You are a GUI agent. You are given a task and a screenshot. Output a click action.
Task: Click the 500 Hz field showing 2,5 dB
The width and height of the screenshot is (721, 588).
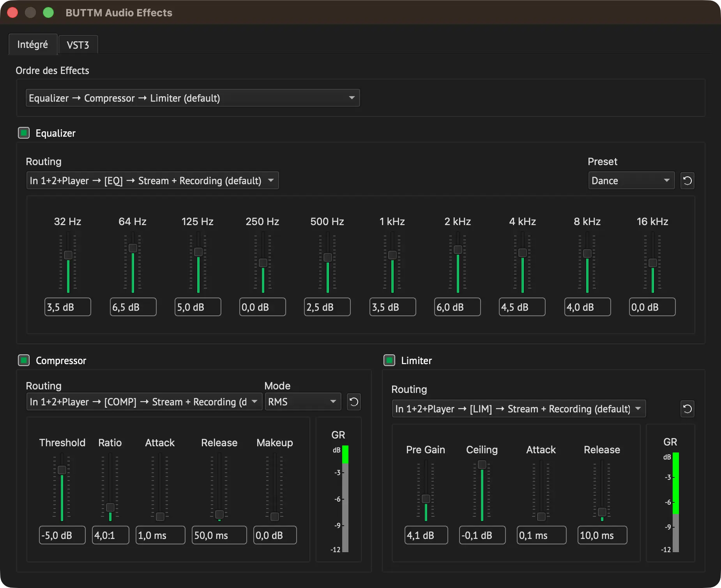pos(327,307)
